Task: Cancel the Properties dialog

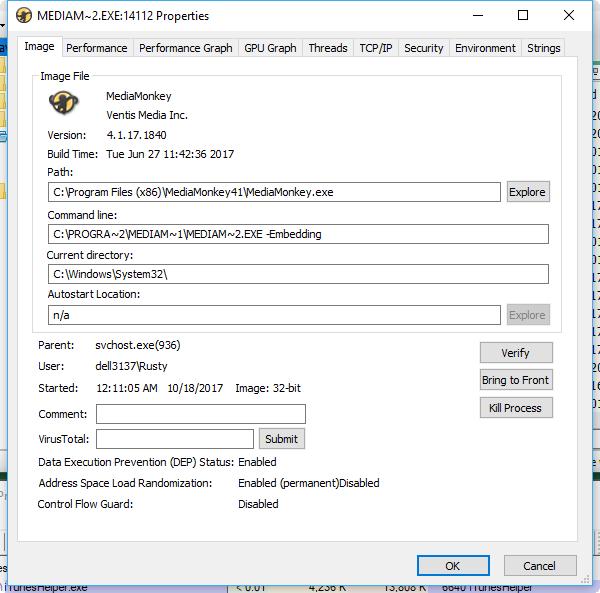Action: (537, 565)
